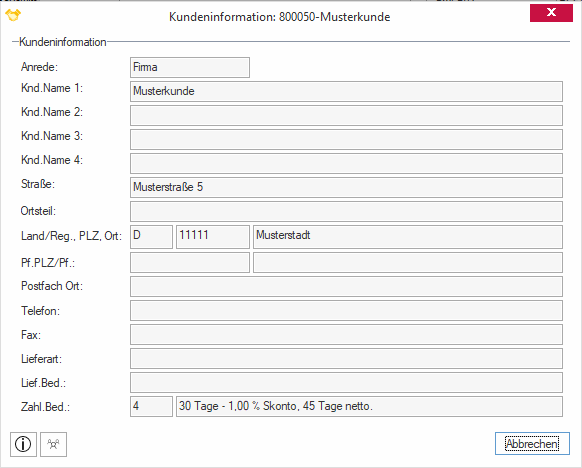Screen dimensions: 582x468
Task: Select the Lieferart field
Action: (x=346, y=359)
